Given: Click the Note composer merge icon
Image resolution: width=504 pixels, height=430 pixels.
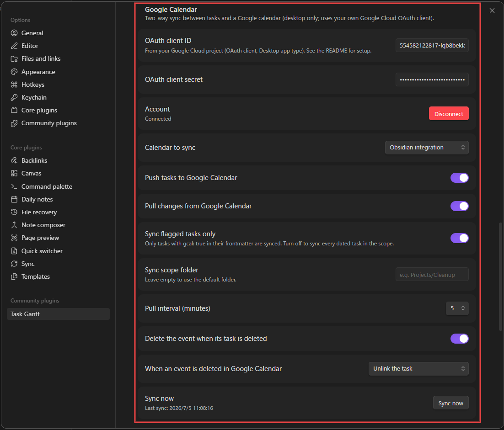Looking at the screenshot, I should coord(14,225).
